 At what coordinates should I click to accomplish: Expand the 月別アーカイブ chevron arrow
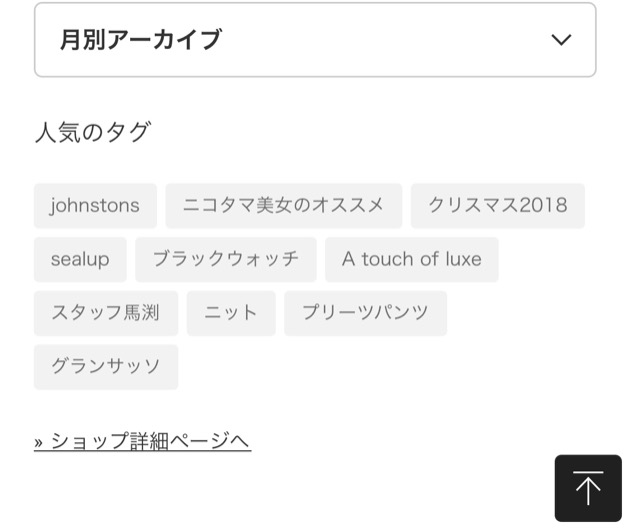[561, 40]
